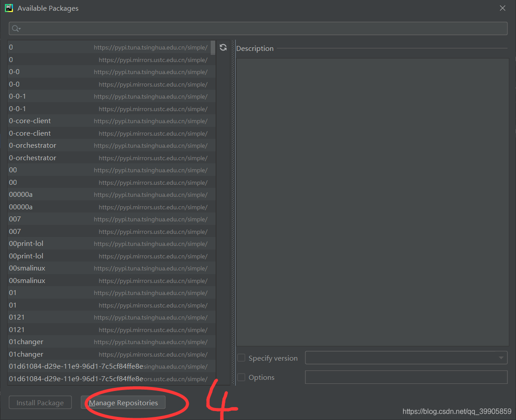Select 0-orchestrator from ustc mirror
The width and height of the screenshot is (516, 420).
(x=112, y=158)
